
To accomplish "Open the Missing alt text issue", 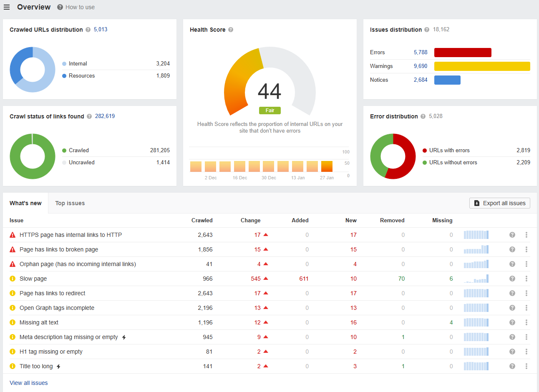I will tap(39, 322).
